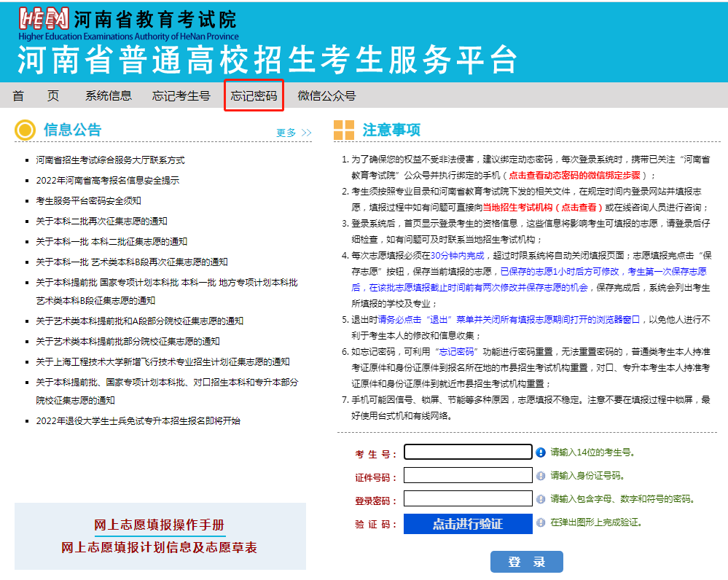Viewport: 728px width, 580px height.
Task: Open the 网上志愿填报操作手册 link
Action: pos(159,525)
